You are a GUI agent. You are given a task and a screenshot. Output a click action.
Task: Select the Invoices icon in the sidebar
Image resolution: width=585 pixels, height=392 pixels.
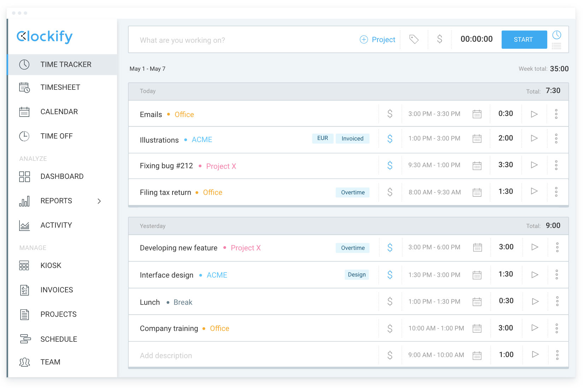[x=24, y=289]
